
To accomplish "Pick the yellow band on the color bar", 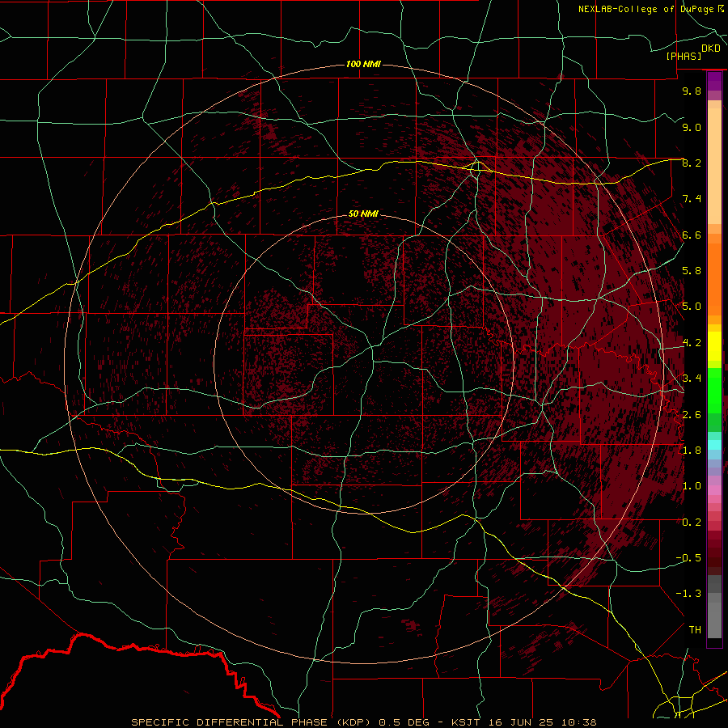I will pos(714,346).
